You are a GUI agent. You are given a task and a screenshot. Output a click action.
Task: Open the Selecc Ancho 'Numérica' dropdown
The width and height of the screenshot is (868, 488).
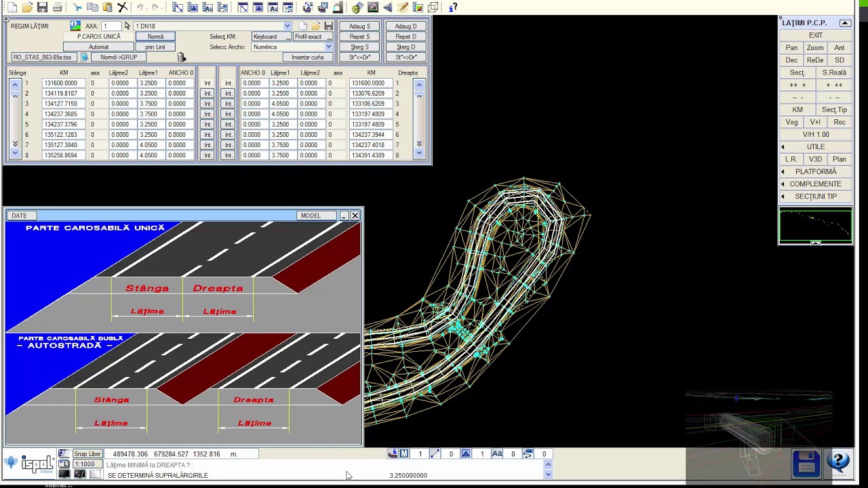pyautogui.click(x=328, y=47)
